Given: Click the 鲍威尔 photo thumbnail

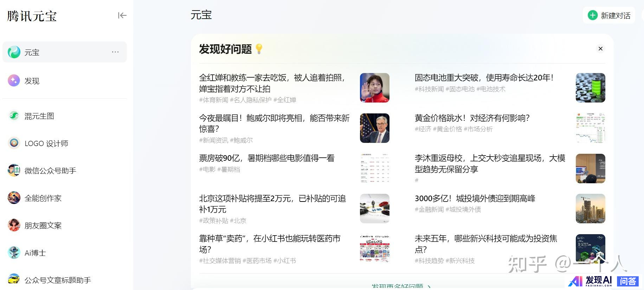Looking at the screenshot, I should (x=375, y=128).
